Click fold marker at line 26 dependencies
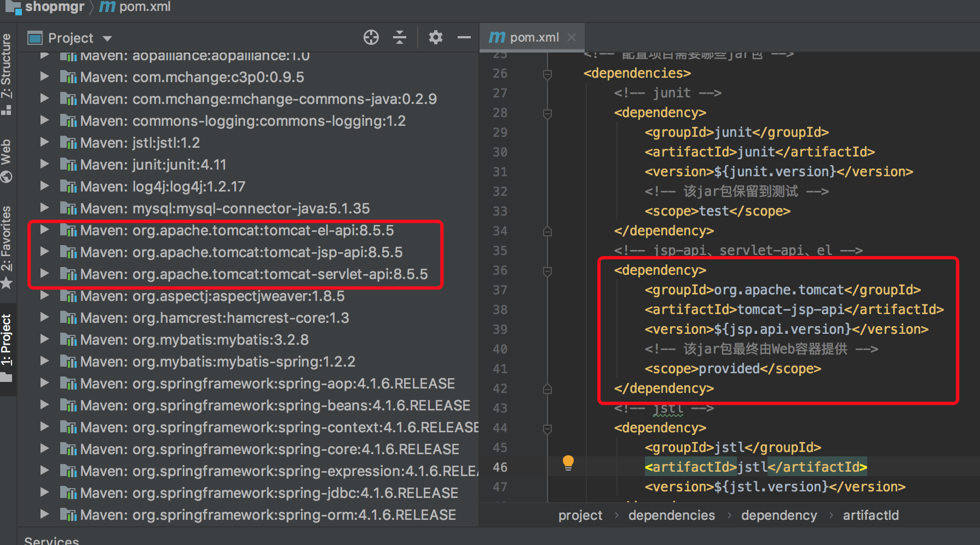 pyautogui.click(x=547, y=74)
